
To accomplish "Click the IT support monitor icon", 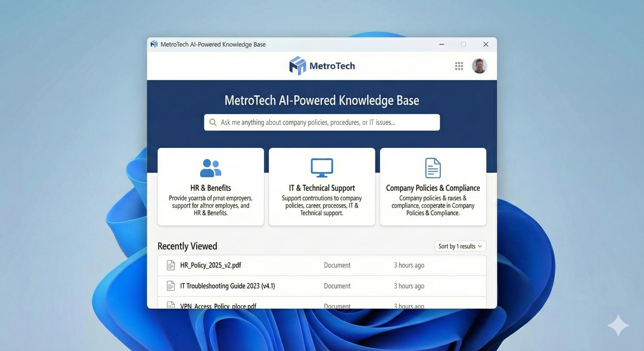I will pos(322,167).
